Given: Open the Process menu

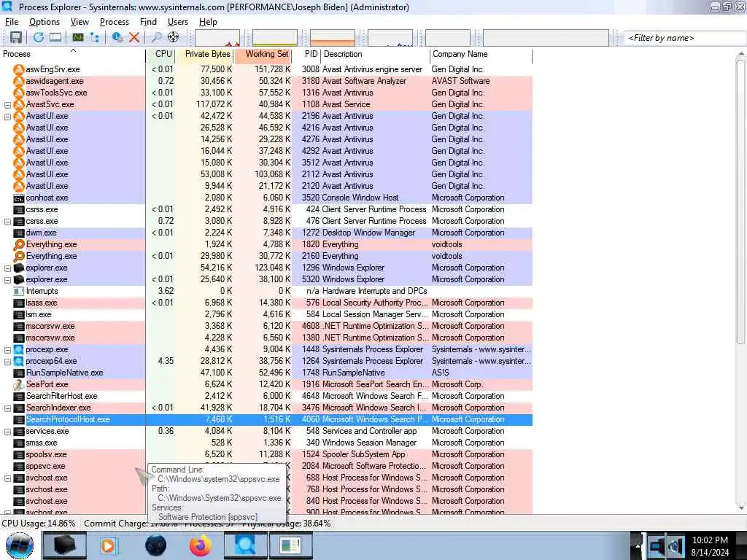Looking at the screenshot, I should 115,22.
